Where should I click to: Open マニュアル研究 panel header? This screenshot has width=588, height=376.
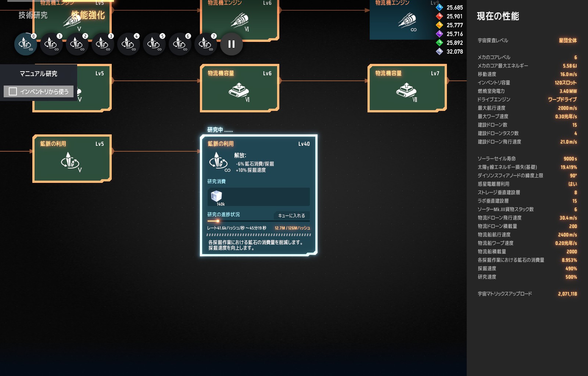click(x=39, y=73)
